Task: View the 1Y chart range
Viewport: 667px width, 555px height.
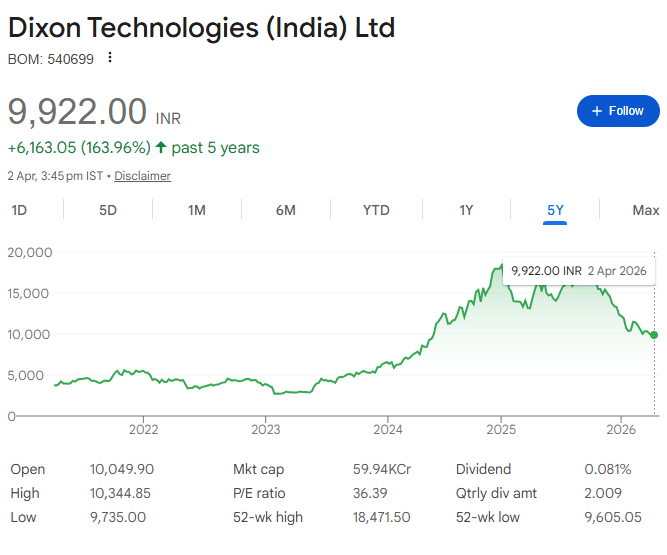Action: click(466, 210)
